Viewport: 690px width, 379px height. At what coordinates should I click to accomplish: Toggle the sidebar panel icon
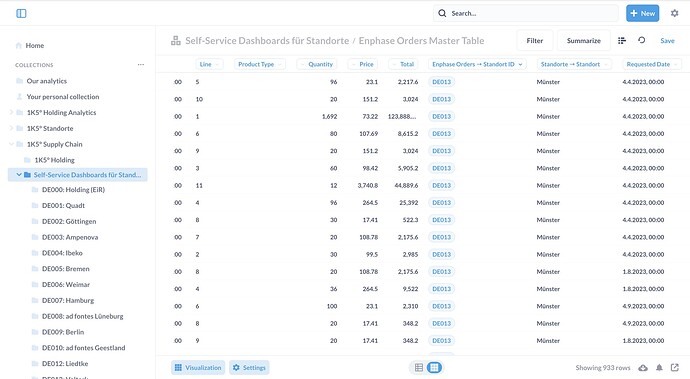coord(21,13)
